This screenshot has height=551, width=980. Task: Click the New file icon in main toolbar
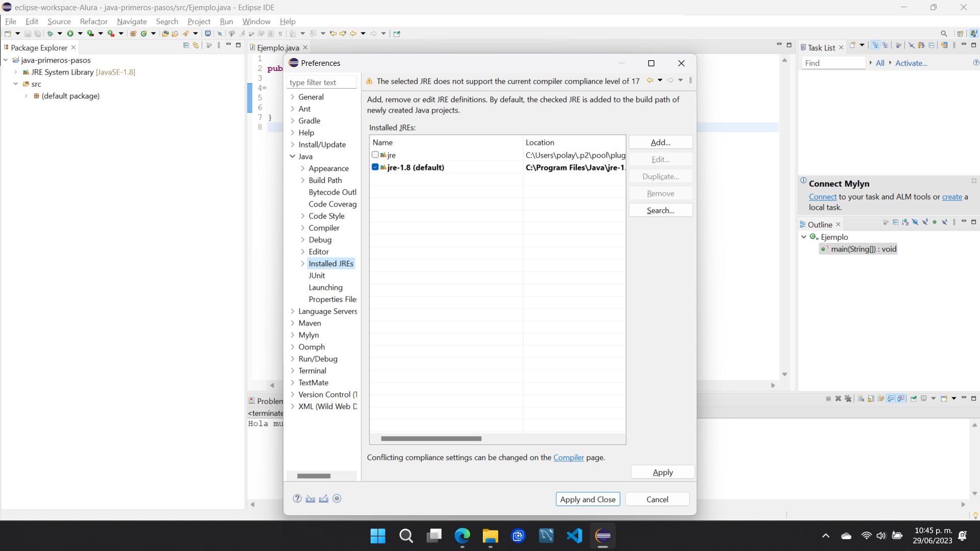(8, 34)
